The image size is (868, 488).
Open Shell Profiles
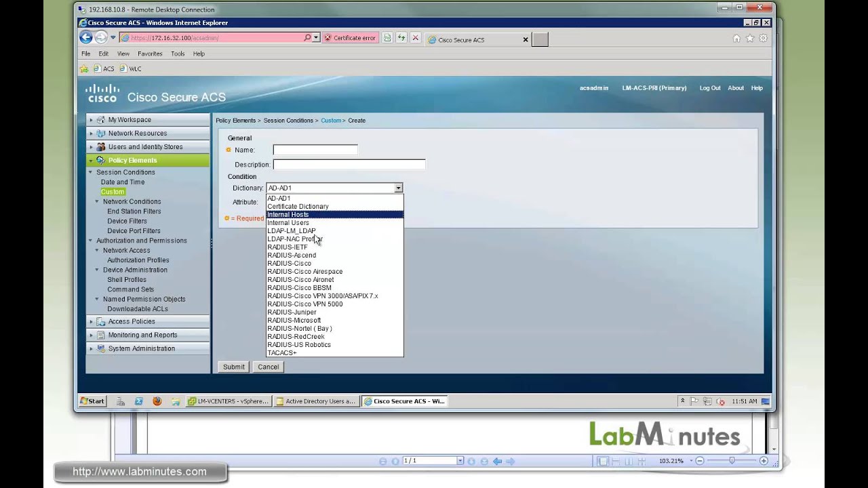click(127, 280)
